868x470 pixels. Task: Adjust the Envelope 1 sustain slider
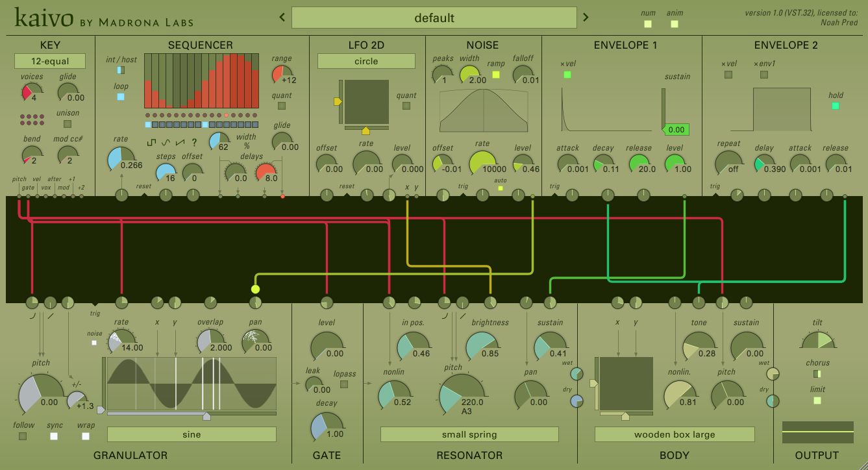click(x=663, y=108)
